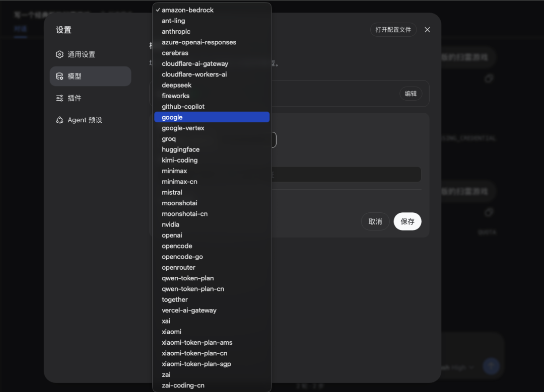This screenshot has height=392, width=544.
Task: Pick opencode-go provider
Action: click(x=212, y=257)
